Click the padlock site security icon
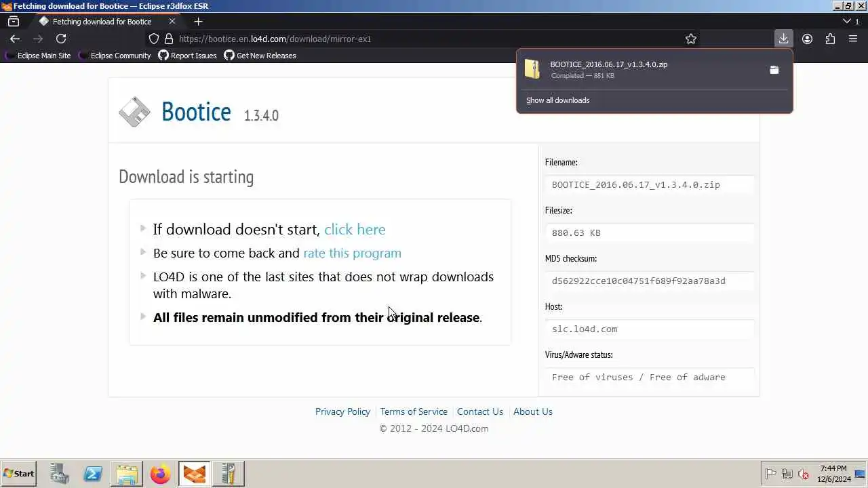This screenshot has height=488, width=868. point(169,39)
